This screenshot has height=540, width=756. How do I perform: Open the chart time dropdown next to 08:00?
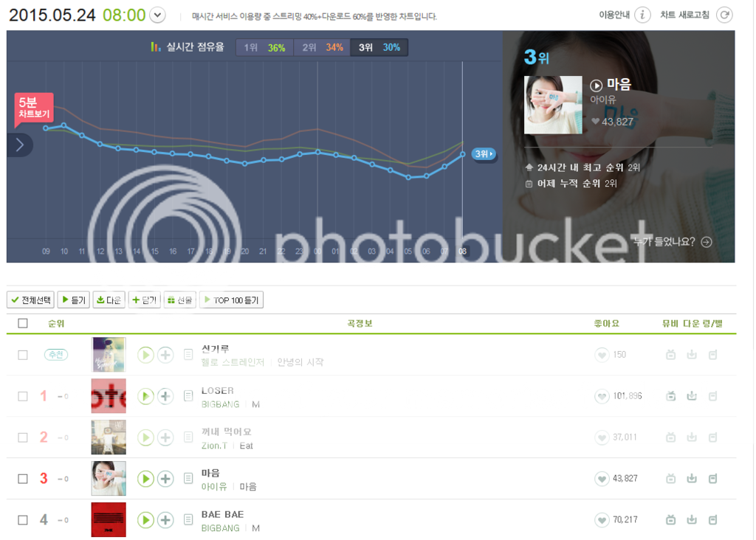click(158, 15)
